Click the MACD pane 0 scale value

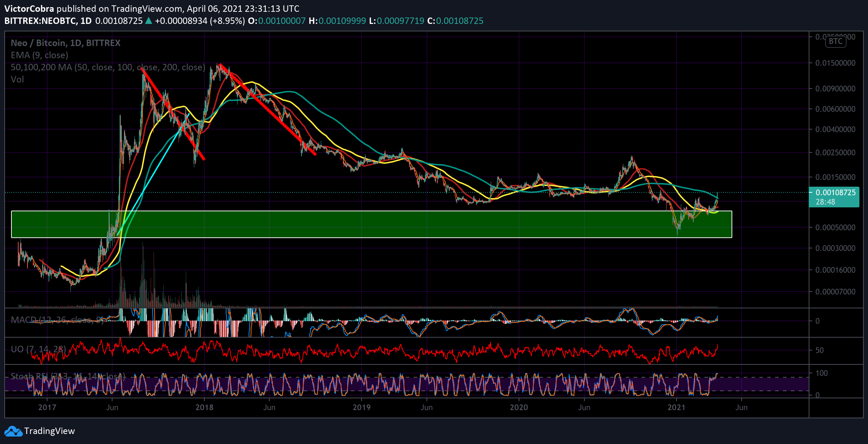tap(817, 321)
